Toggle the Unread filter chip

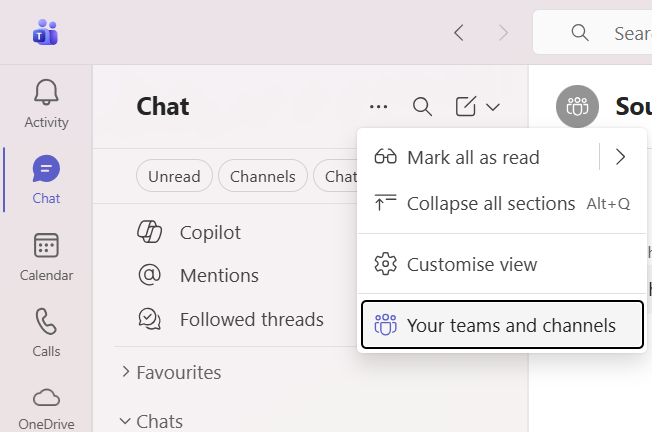tap(174, 177)
